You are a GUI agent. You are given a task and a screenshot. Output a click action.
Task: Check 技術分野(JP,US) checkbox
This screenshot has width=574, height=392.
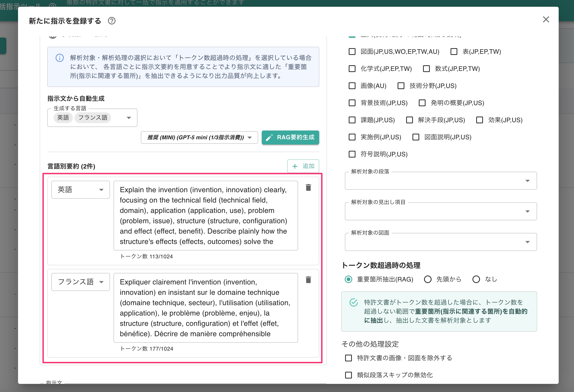[x=401, y=86]
